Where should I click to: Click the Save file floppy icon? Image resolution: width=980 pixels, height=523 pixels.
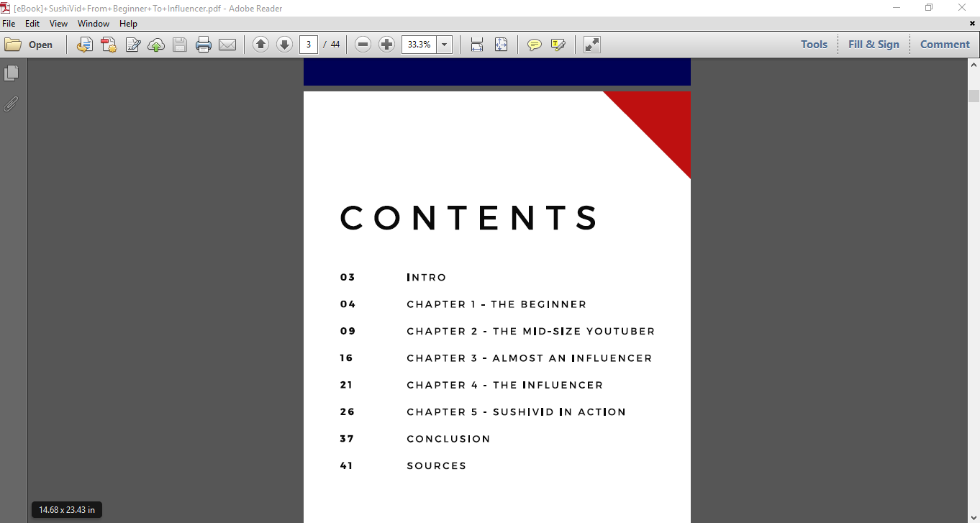click(180, 45)
